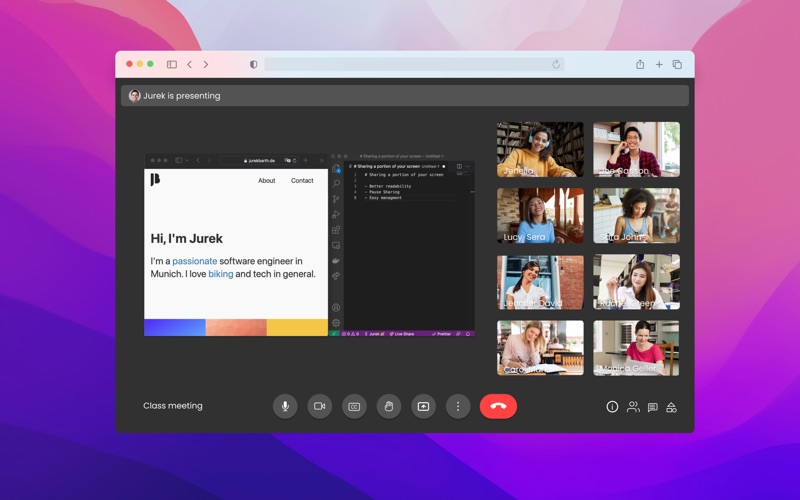
Task: Open a new browser tab
Action: pos(659,64)
